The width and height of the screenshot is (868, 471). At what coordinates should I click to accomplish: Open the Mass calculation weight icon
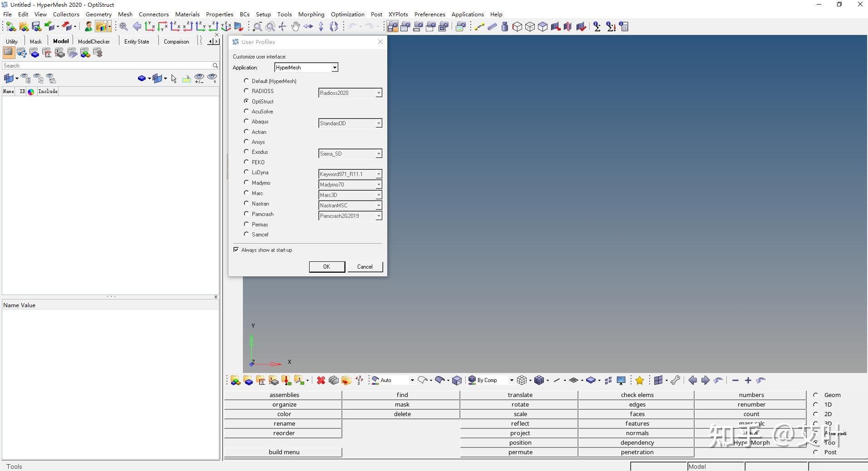504,27
